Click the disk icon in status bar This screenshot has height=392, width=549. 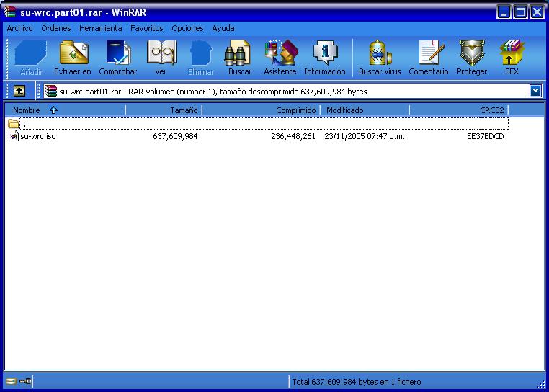pos(12,381)
